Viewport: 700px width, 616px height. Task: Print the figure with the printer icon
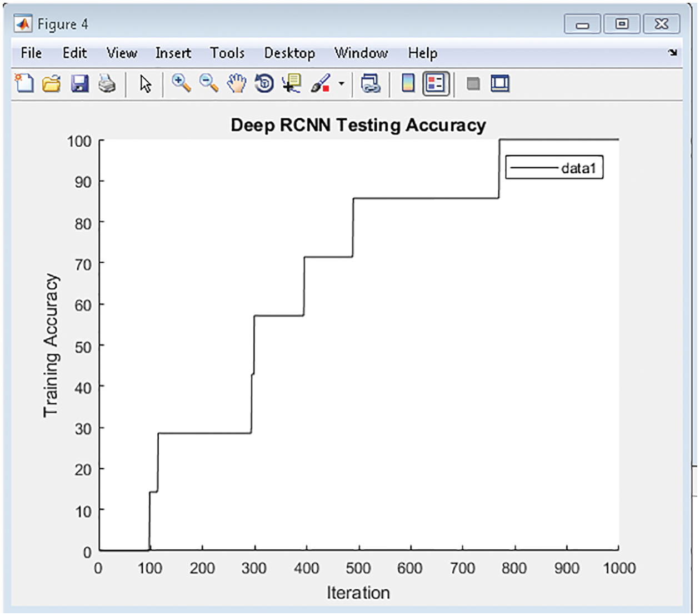pyautogui.click(x=107, y=84)
